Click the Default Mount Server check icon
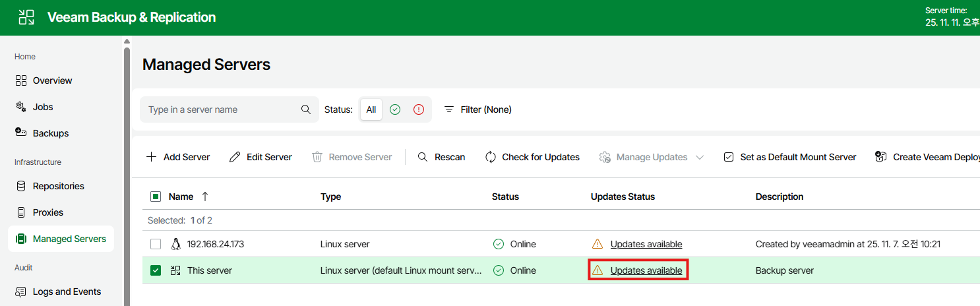980x306 pixels. point(729,157)
